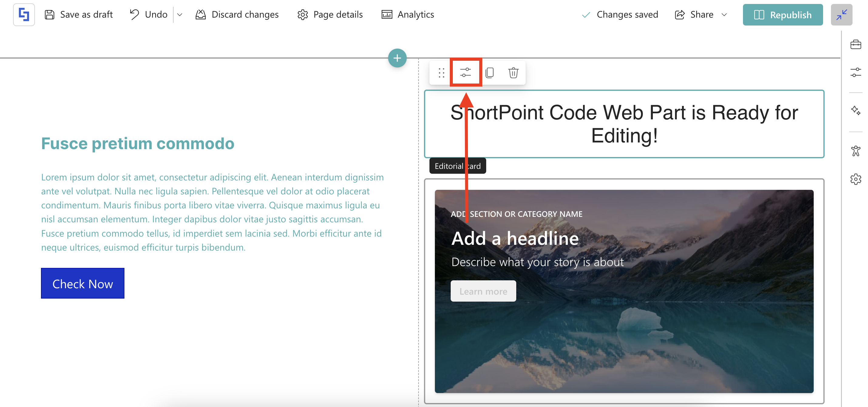This screenshot has height=407, width=868.
Task: Grab the web part move handle
Action: point(441,73)
